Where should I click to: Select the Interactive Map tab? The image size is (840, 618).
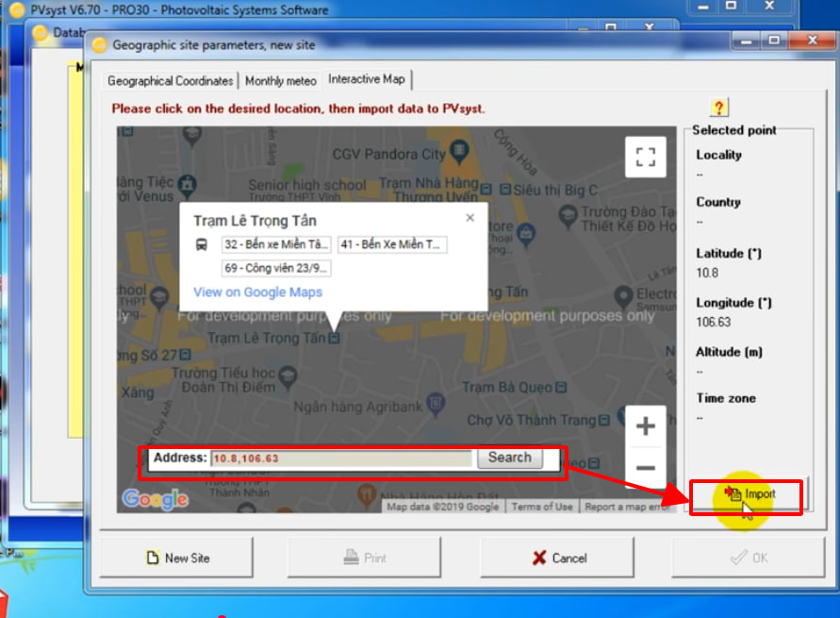(367, 79)
